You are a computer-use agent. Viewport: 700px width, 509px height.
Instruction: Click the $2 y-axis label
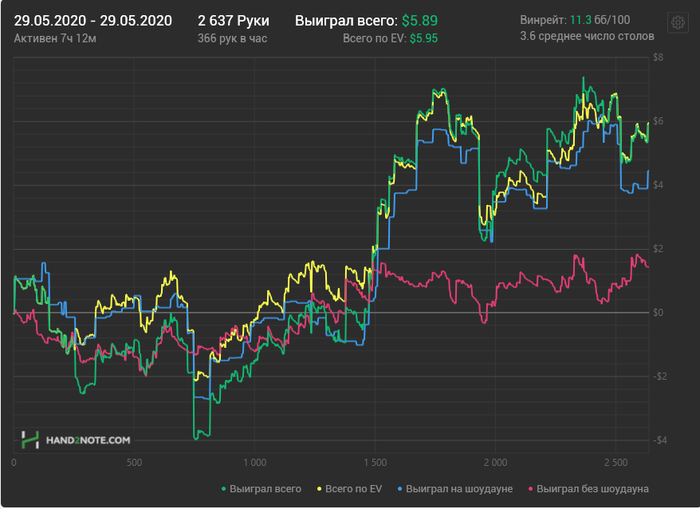coord(658,249)
